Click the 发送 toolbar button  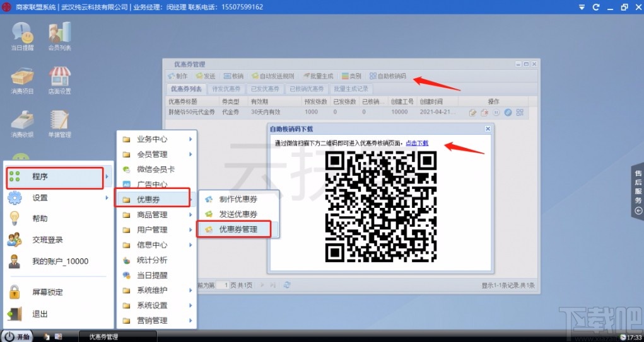pos(206,76)
